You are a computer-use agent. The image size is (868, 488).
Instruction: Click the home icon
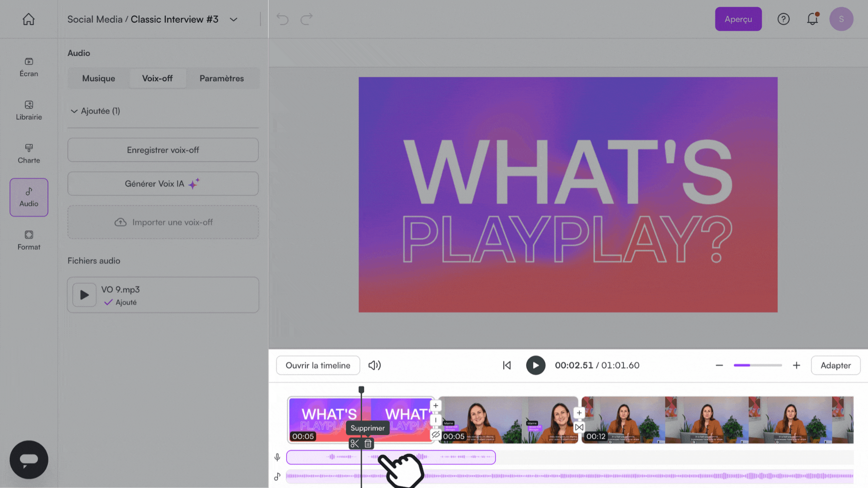[x=28, y=19]
